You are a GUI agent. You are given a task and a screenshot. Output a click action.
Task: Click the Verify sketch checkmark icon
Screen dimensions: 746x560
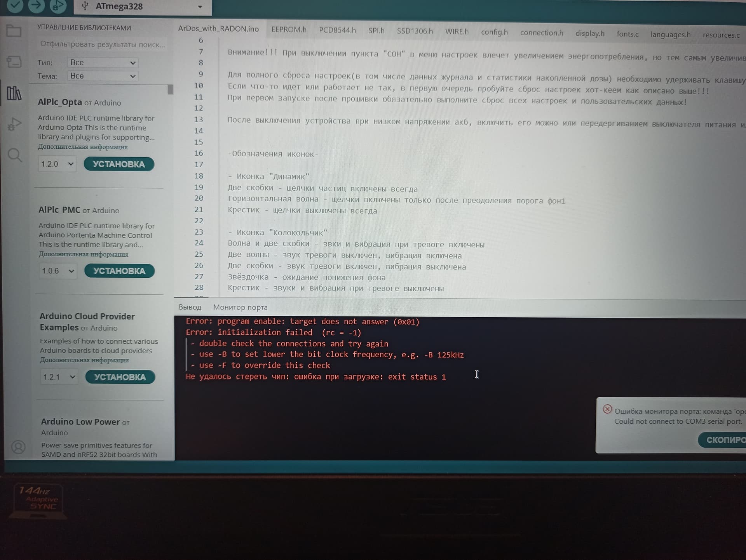click(x=15, y=6)
